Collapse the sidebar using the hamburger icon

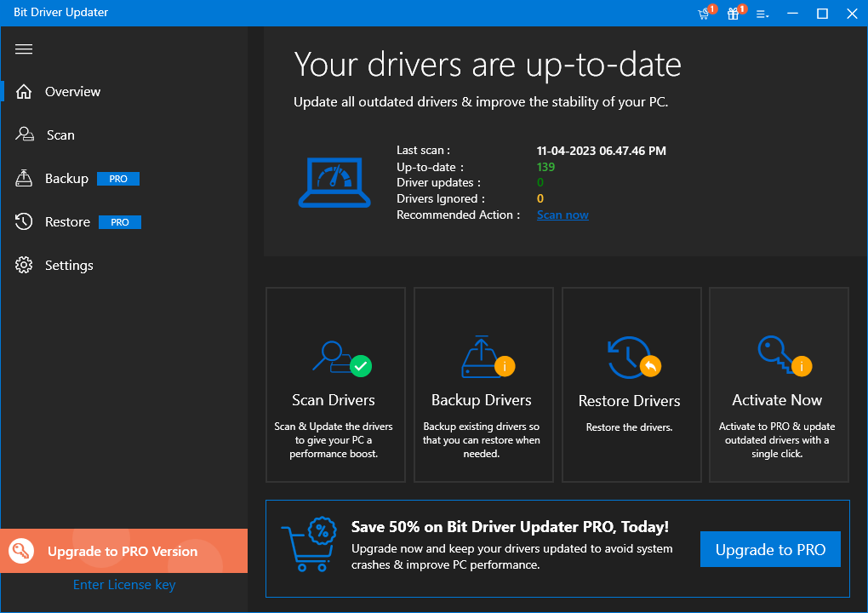pos(24,49)
